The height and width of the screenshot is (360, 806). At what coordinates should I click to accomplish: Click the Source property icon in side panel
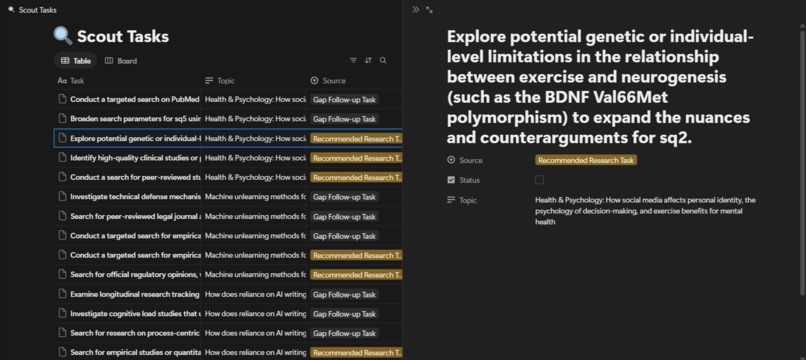pyautogui.click(x=451, y=160)
